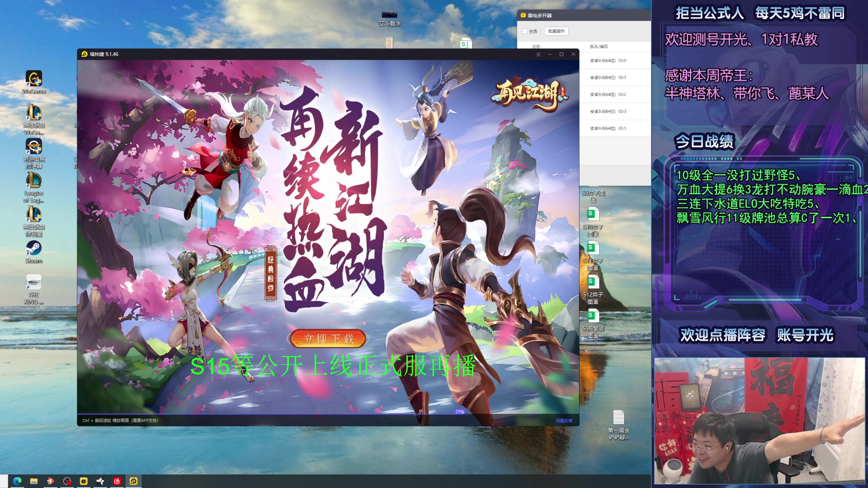Select the 安卓9.0(64位) ID:5 row
Image resolution: width=868 pixels, height=488 pixels.
(x=615, y=128)
